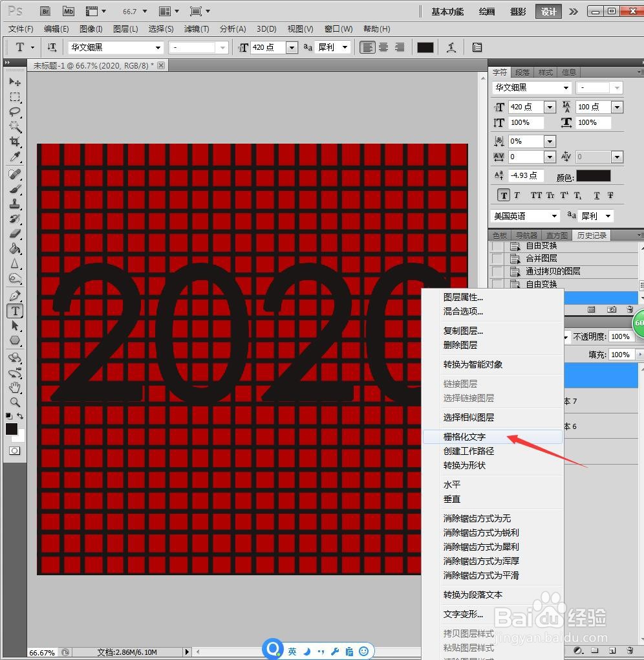Switch to the 基本功能 workspace
644x660 pixels.
coord(447,12)
